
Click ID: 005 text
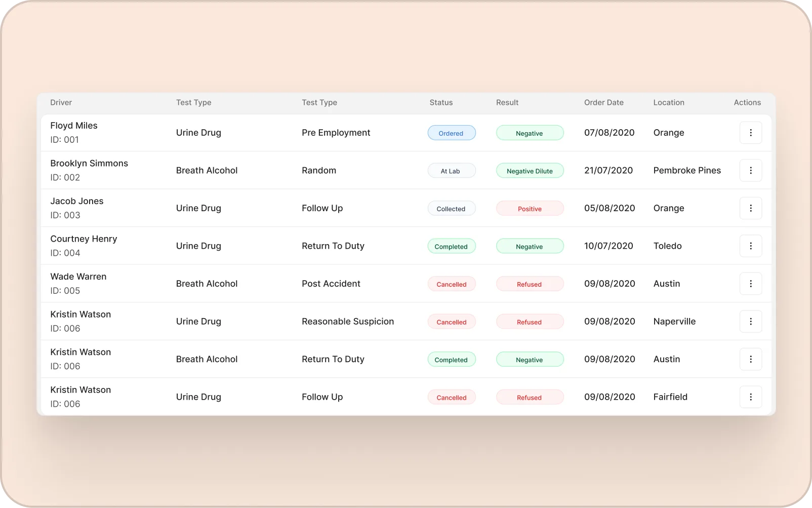(x=65, y=291)
